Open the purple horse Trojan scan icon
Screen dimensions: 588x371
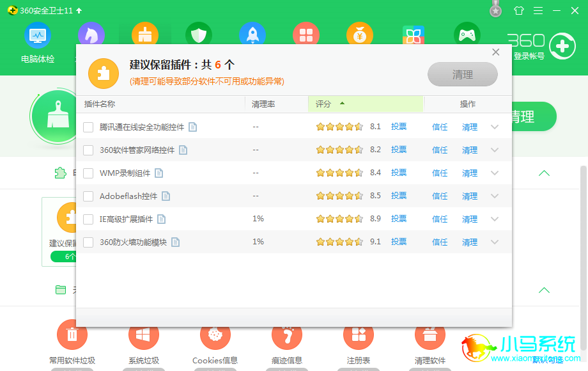91,34
